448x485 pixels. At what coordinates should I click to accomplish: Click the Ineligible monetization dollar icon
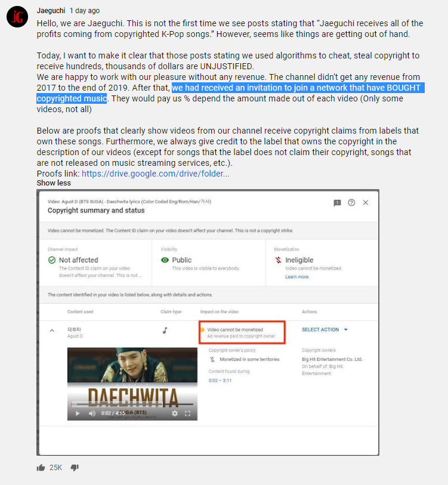point(278,260)
